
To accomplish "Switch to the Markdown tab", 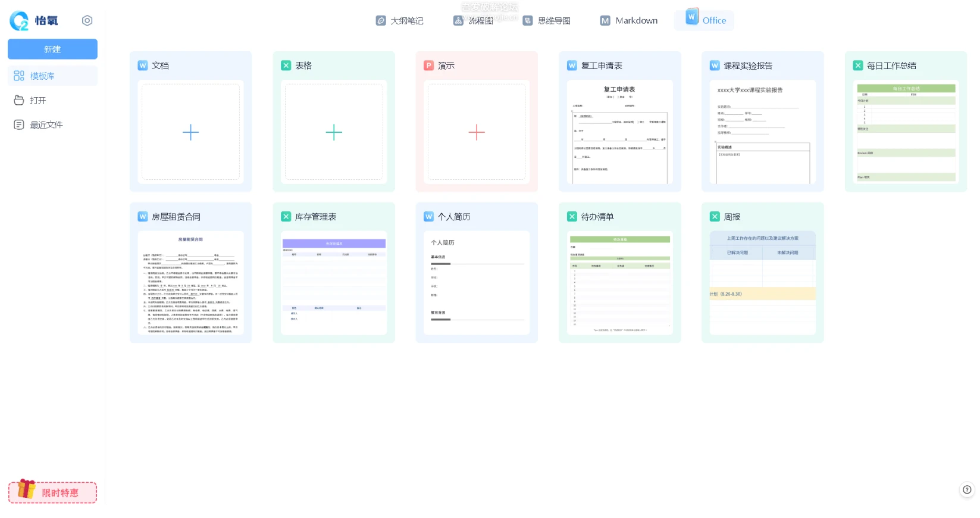I will pyautogui.click(x=629, y=21).
